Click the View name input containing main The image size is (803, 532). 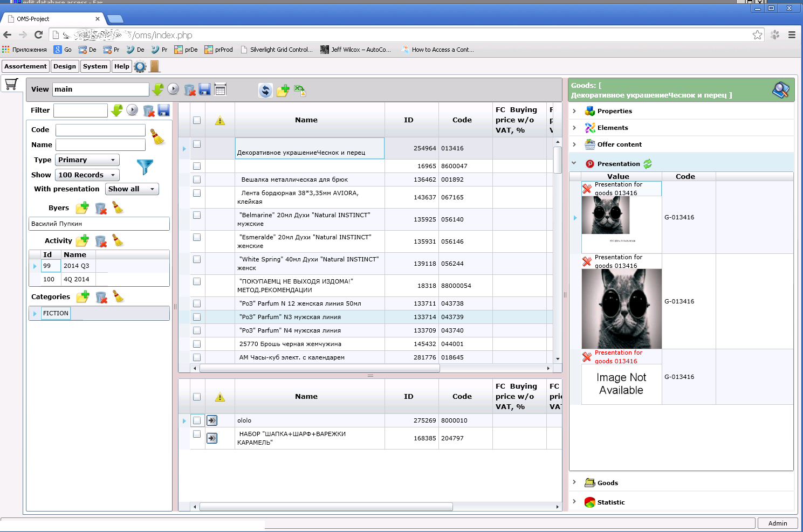pyautogui.click(x=100, y=89)
